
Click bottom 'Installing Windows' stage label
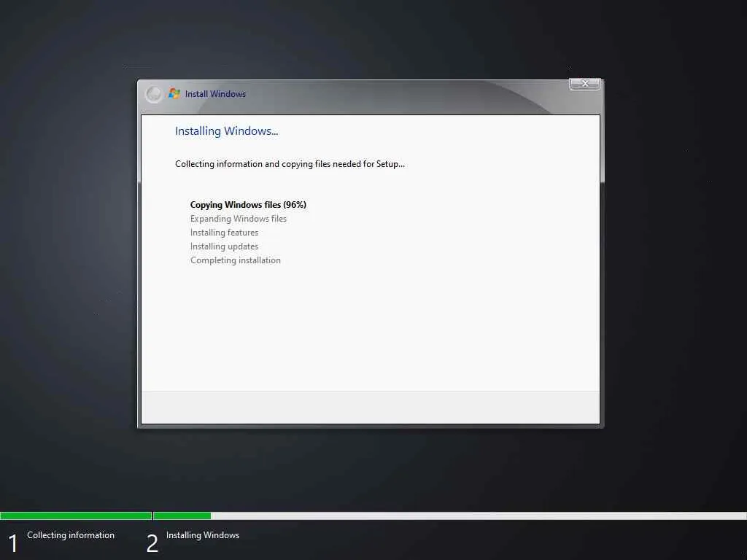(x=203, y=535)
